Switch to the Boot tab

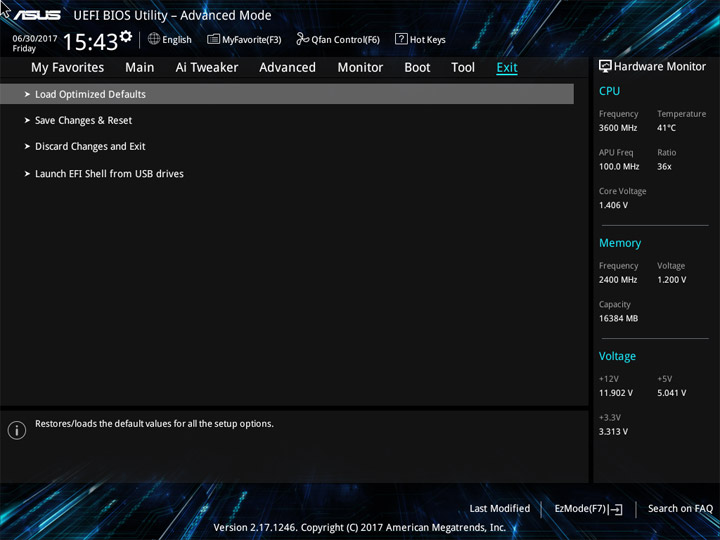click(x=417, y=68)
